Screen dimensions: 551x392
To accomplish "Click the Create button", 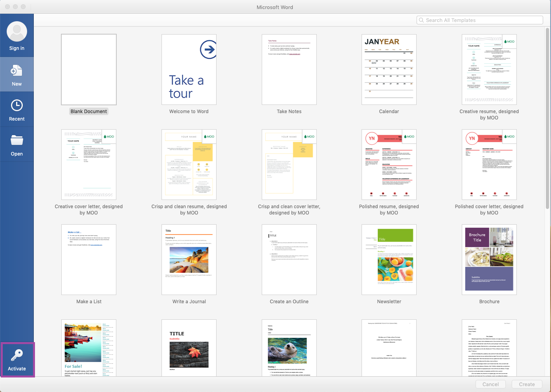I will click(x=527, y=384).
